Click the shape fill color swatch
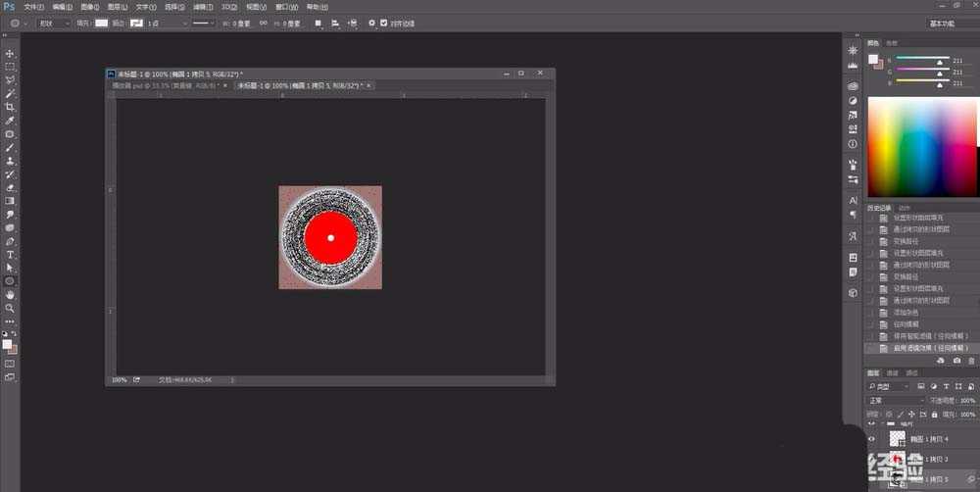The image size is (980, 492). (101, 23)
